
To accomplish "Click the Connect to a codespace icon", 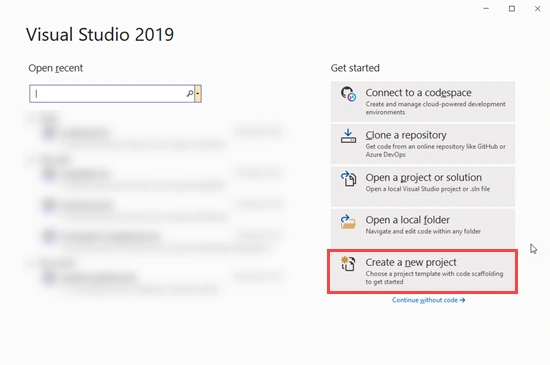I will pos(348,94).
